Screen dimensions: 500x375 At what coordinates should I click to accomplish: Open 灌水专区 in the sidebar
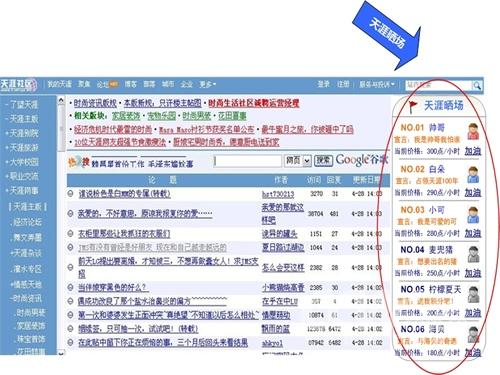(x=27, y=269)
